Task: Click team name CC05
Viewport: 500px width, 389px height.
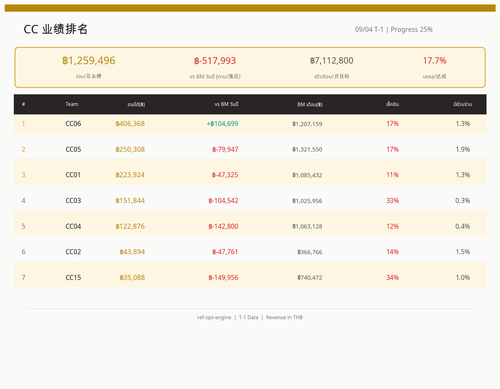Action: [x=73, y=149]
